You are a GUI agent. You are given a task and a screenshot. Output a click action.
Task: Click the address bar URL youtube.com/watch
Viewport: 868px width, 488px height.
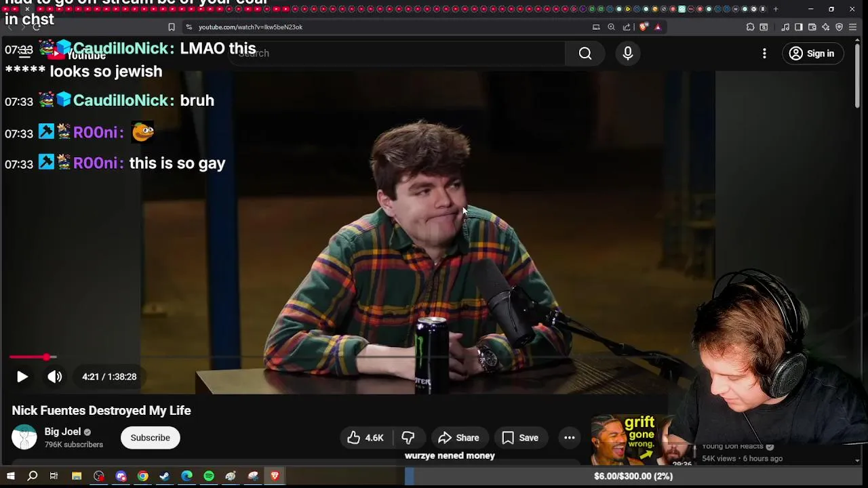(x=250, y=27)
